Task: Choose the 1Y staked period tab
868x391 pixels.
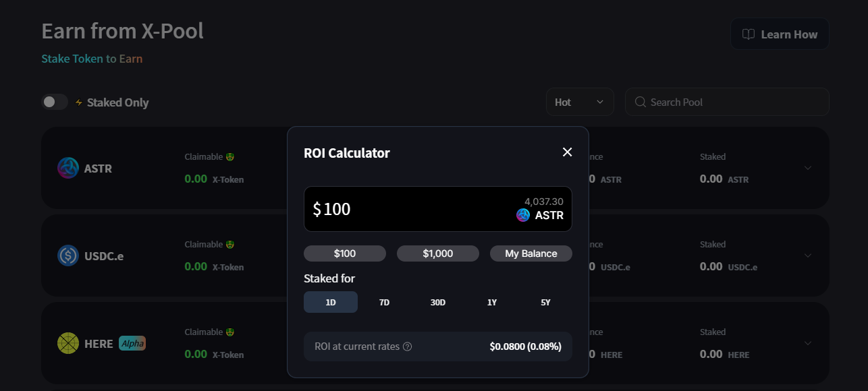Action: click(x=492, y=302)
